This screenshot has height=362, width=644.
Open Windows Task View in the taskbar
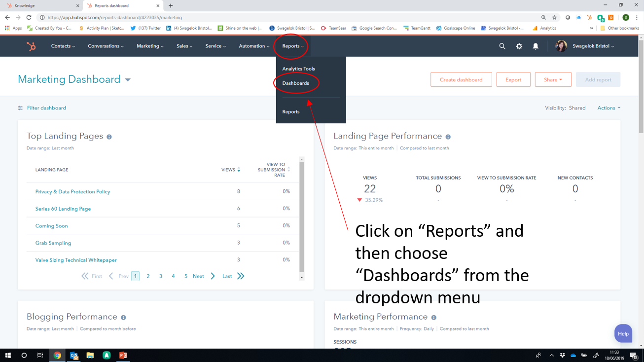pos(40,355)
